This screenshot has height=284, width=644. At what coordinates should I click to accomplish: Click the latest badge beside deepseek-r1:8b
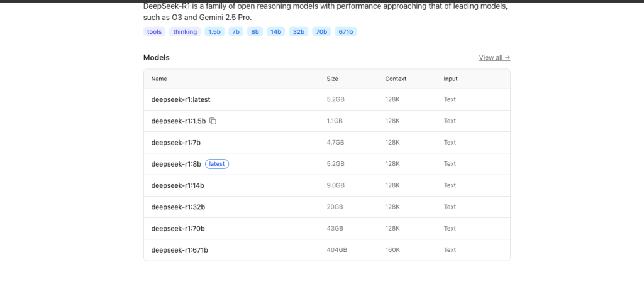click(x=217, y=164)
